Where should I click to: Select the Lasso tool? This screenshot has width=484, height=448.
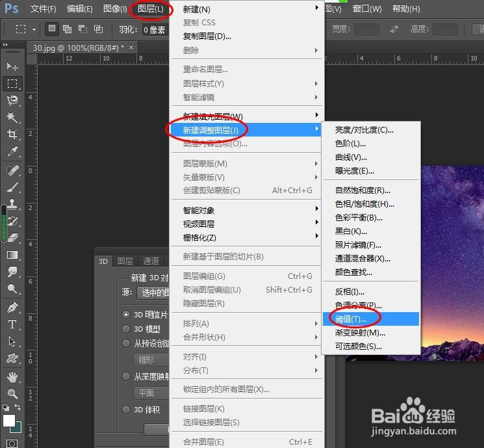(12, 100)
